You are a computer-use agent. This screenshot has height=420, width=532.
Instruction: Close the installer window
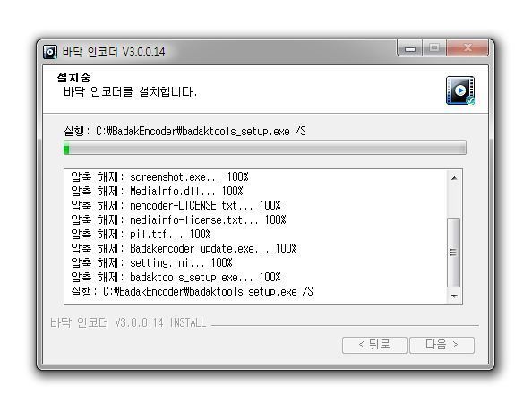coord(468,47)
